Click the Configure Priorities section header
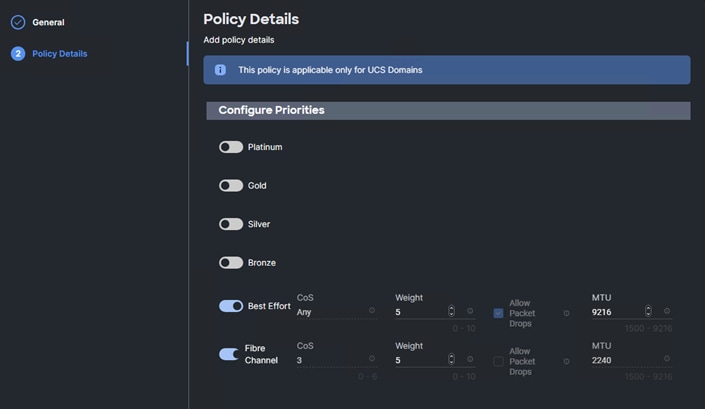 pos(448,111)
